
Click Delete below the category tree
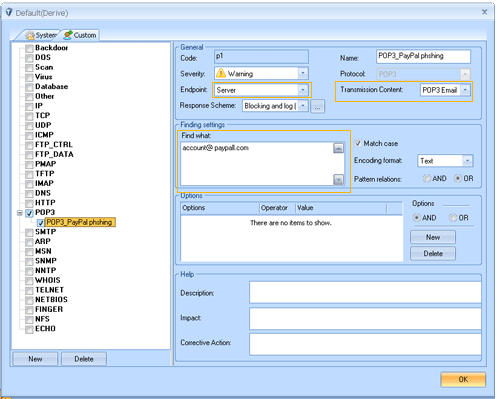84,359
